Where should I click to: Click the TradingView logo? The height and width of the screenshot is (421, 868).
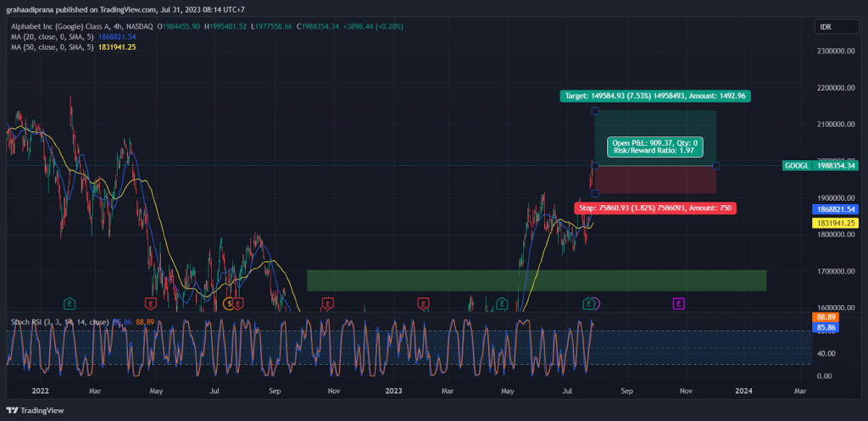click(36, 411)
